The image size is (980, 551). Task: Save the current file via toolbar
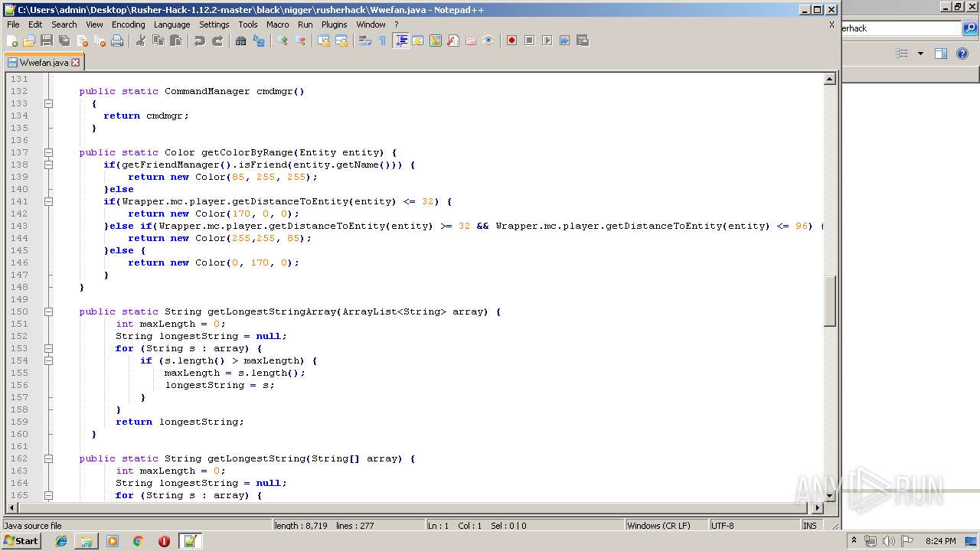tap(47, 41)
